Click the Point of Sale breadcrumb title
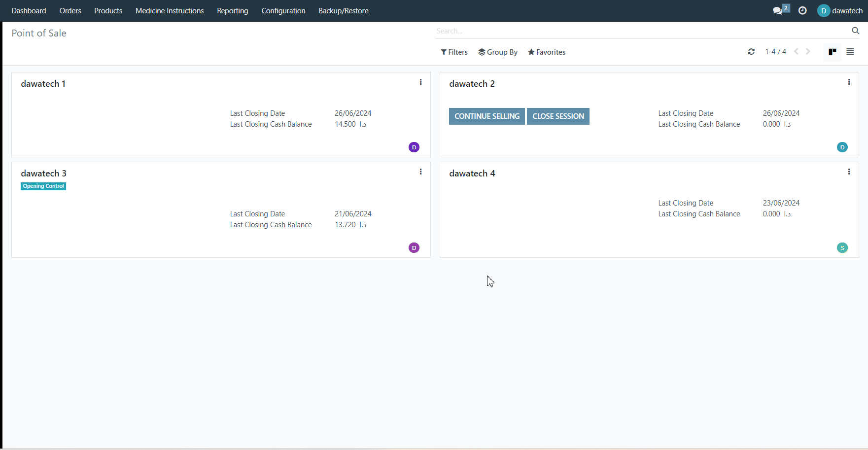 coord(39,33)
